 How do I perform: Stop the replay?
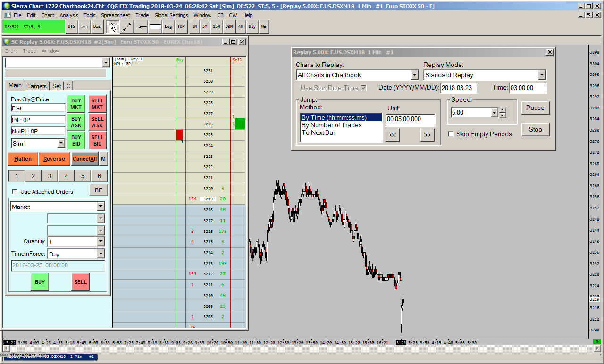point(535,129)
